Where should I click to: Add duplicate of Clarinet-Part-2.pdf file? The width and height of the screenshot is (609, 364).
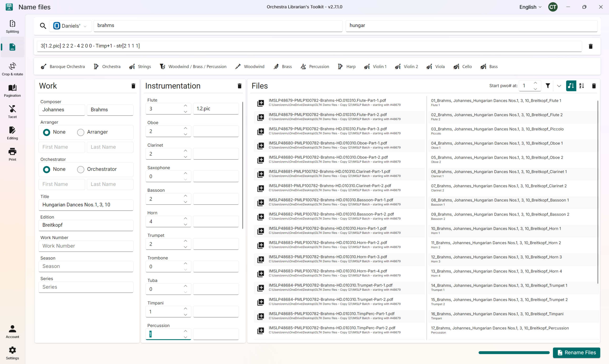260,188
